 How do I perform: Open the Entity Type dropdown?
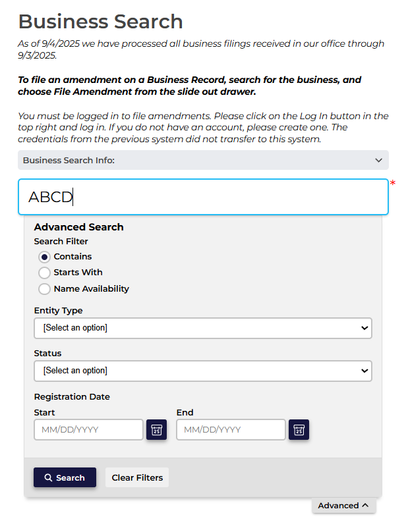202,328
